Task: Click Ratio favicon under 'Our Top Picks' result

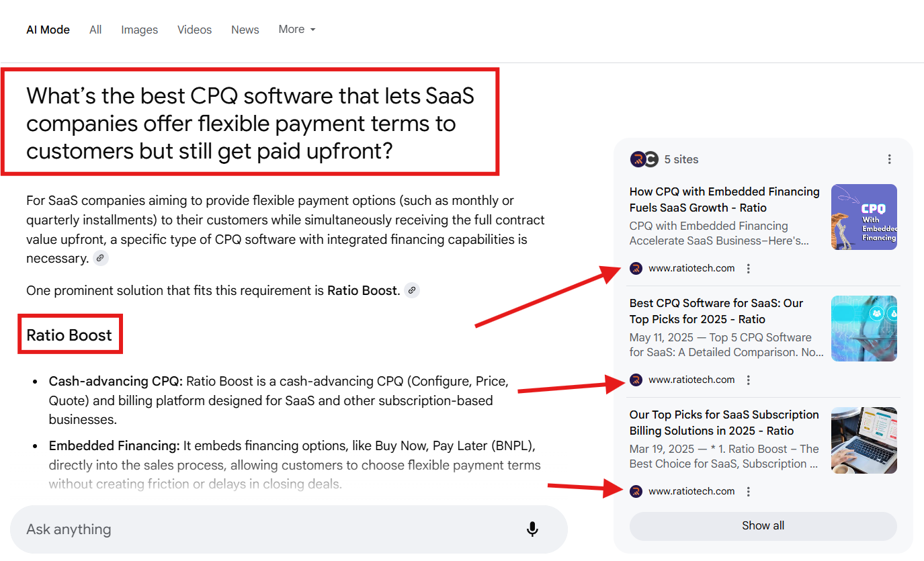Action: tap(636, 491)
